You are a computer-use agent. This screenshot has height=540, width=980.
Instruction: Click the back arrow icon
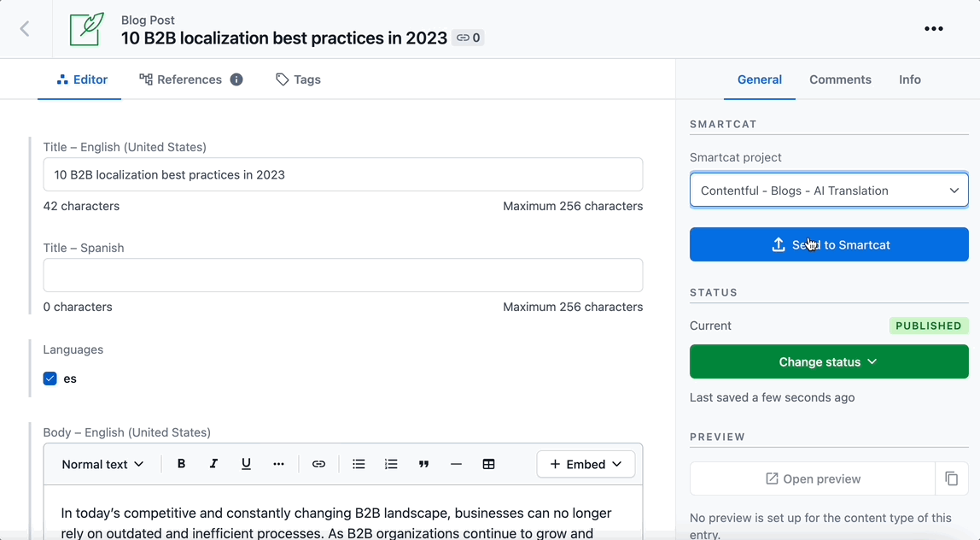[25, 29]
